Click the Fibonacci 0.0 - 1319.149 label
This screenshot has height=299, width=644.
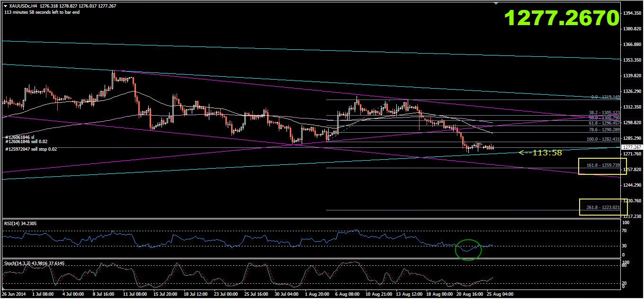(x=606, y=97)
